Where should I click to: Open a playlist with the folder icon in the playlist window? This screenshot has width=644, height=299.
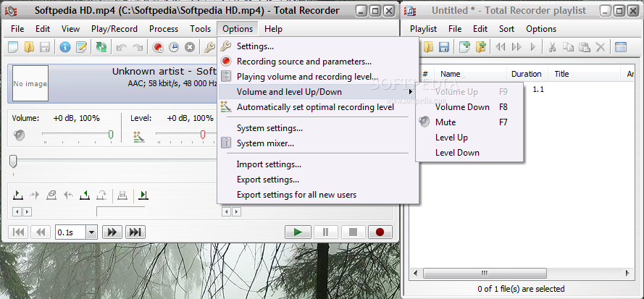click(x=428, y=47)
